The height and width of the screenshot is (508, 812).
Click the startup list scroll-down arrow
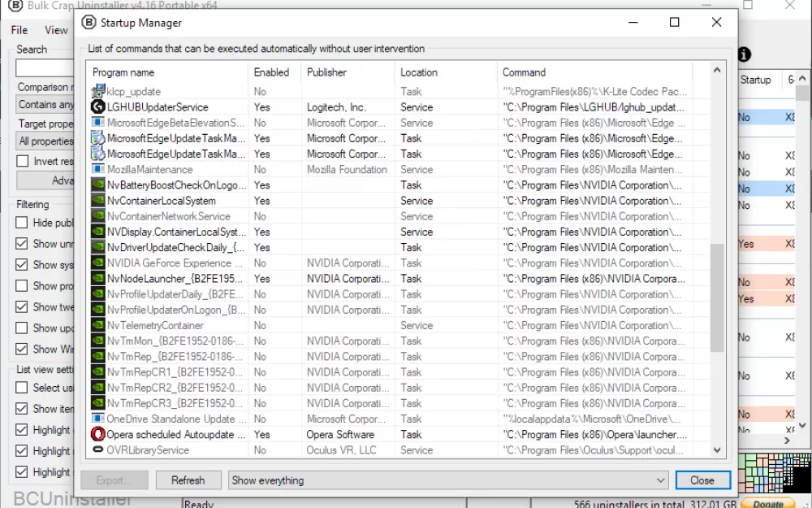pos(717,450)
